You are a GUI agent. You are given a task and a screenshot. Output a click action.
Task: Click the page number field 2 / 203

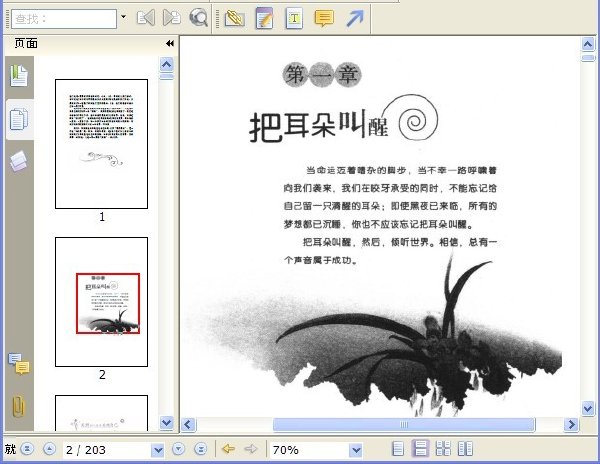point(107,450)
